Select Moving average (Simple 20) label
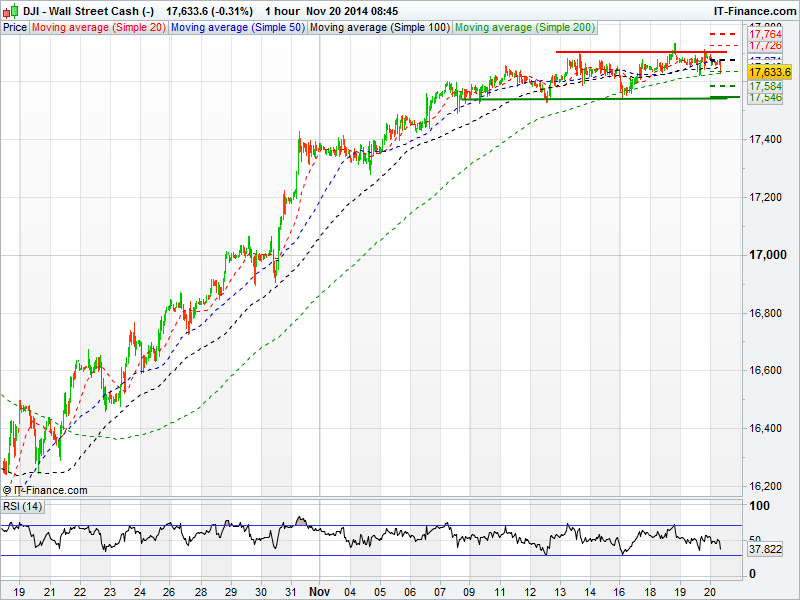The height and width of the screenshot is (600, 800). click(99, 28)
